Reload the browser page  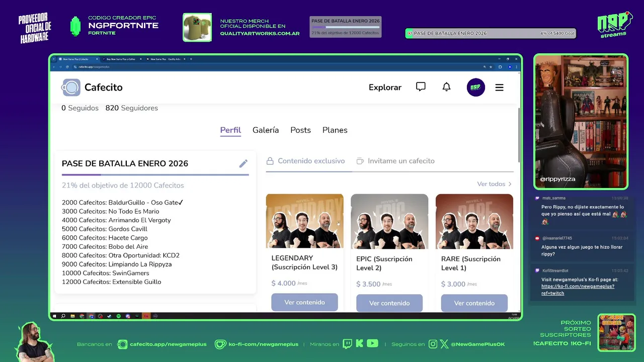coord(67,67)
